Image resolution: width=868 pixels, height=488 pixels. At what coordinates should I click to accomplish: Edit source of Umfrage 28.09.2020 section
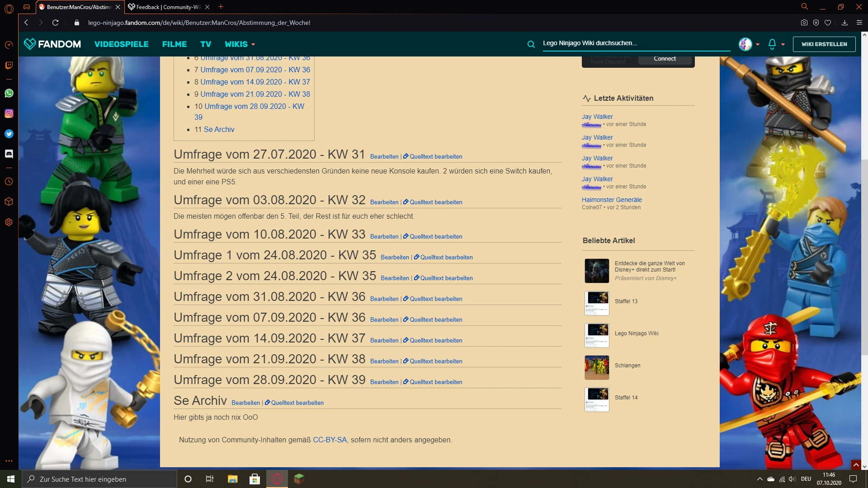pos(435,382)
